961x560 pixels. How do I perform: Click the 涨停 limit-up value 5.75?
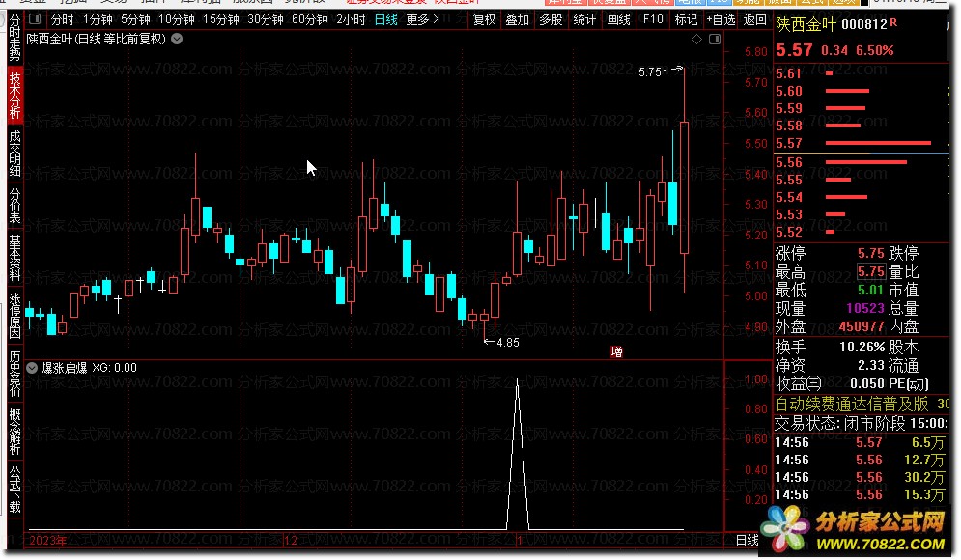pyautogui.click(x=870, y=253)
